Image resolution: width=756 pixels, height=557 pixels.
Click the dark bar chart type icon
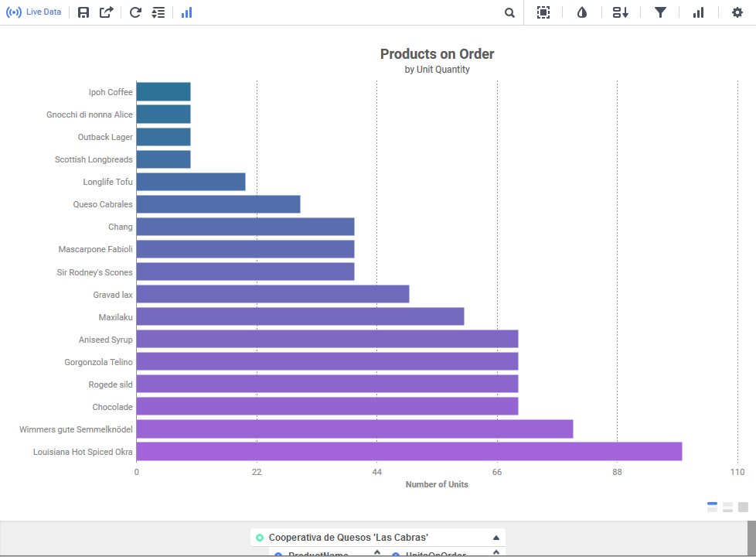point(699,12)
